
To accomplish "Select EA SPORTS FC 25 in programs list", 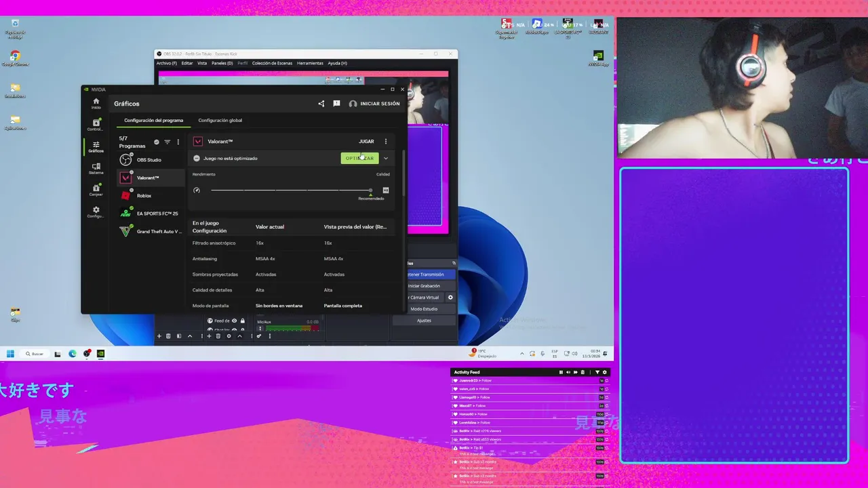I will tap(149, 213).
